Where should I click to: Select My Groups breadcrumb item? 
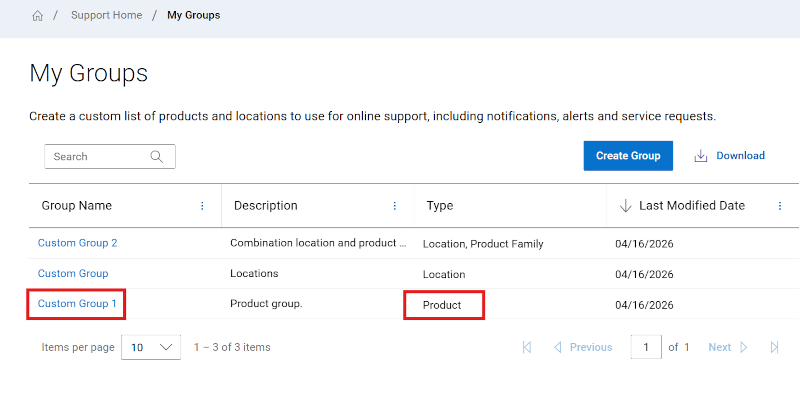pos(194,15)
